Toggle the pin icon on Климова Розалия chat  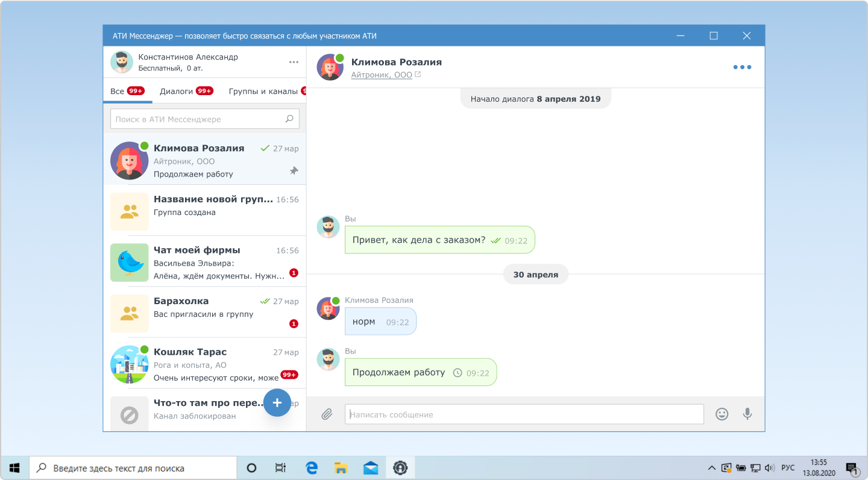[294, 171]
